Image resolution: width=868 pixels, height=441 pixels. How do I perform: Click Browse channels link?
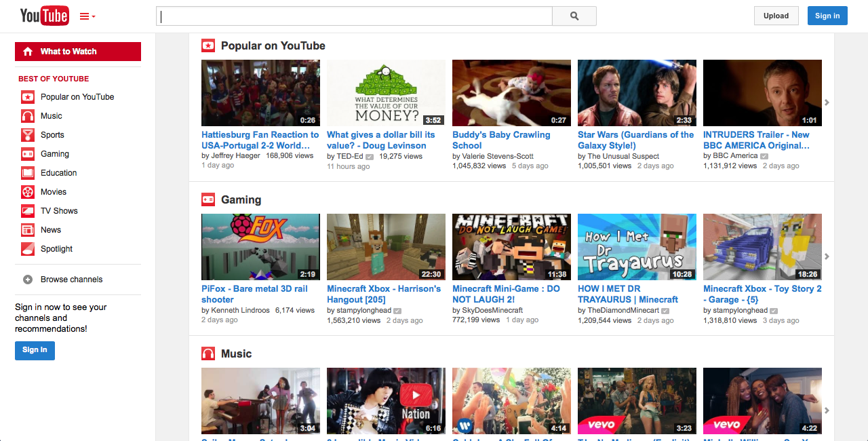[72, 280]
